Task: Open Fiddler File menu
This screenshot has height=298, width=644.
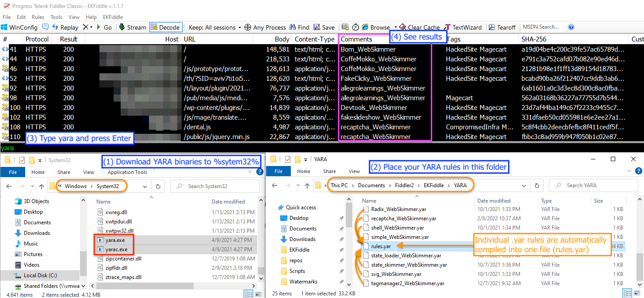Action: (7, 17)
